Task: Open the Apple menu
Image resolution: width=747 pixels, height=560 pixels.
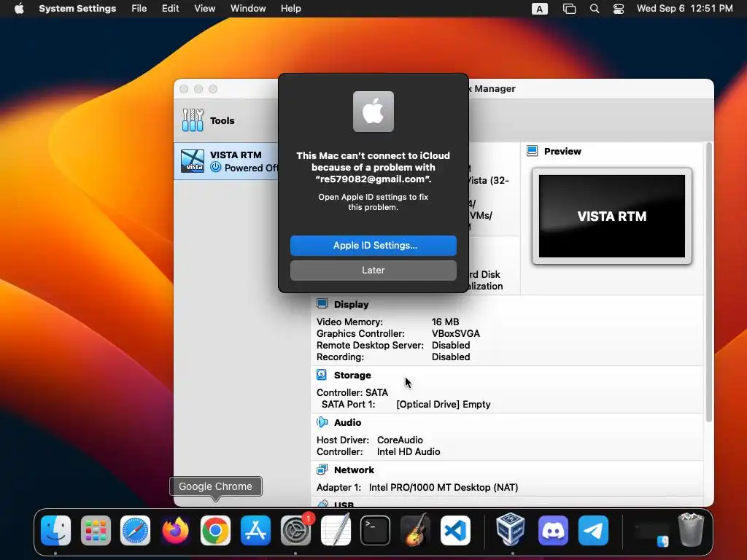Action: [19, 9]
